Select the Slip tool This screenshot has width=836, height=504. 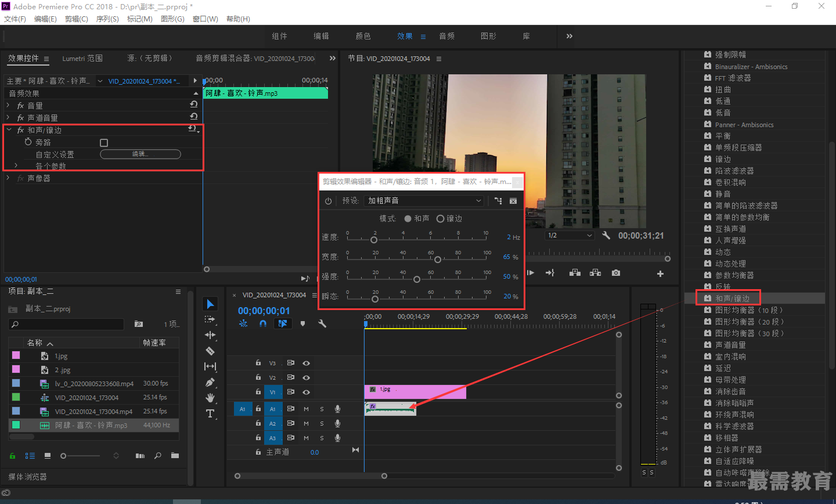[210, 366]
